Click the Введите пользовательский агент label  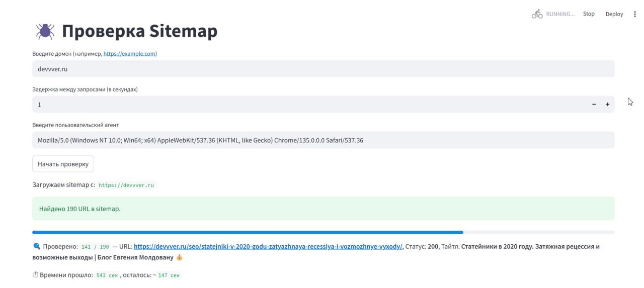(x=75, y=125)
